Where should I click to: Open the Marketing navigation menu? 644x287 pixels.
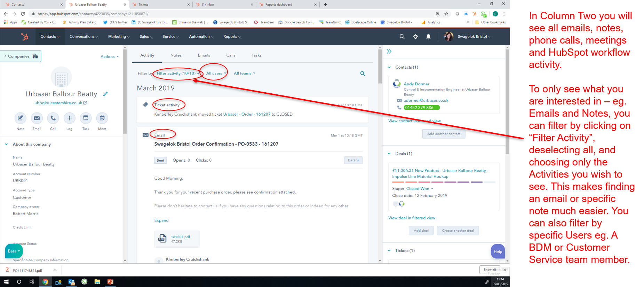point(119,37)
